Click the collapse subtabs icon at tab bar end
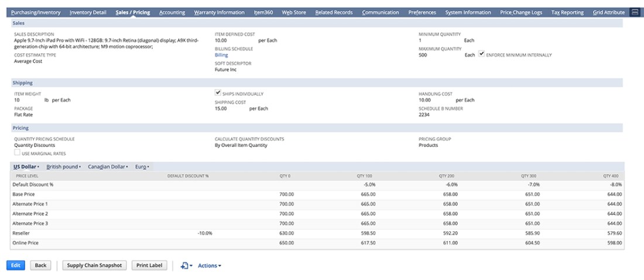Image resolution: width=644 pixels, height=280 pixels. pyautogui.click(x=635, y=12)
